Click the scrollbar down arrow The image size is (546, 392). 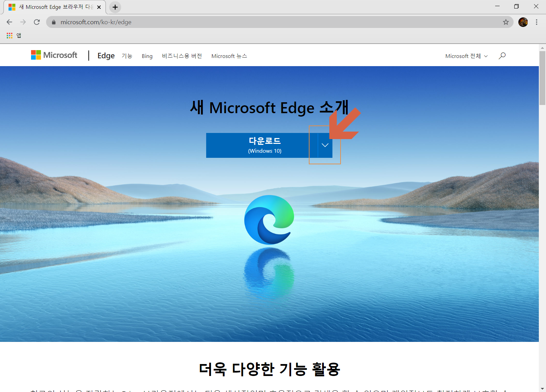(x=542, y=389)
